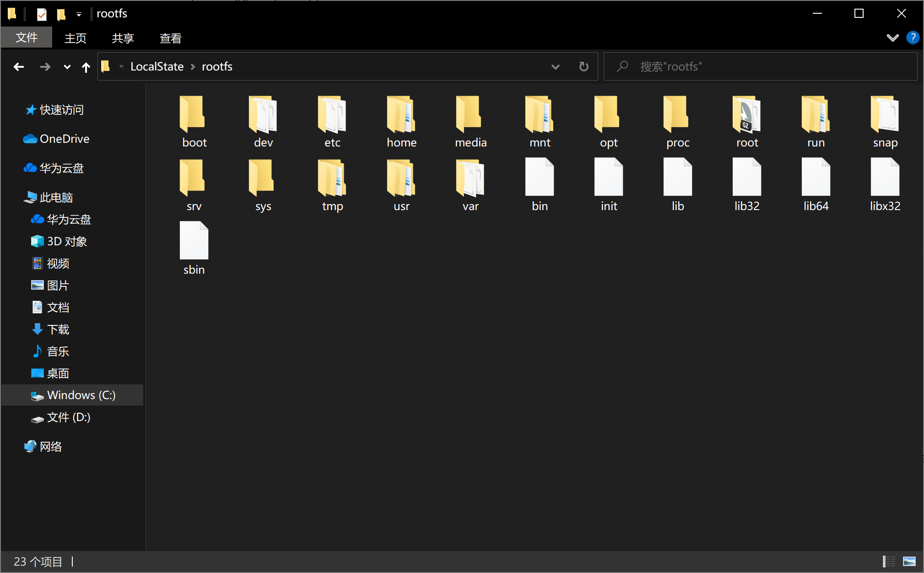Open the Help question mark icon
This screenshot has height=573, width=924.
coord(913,38)
